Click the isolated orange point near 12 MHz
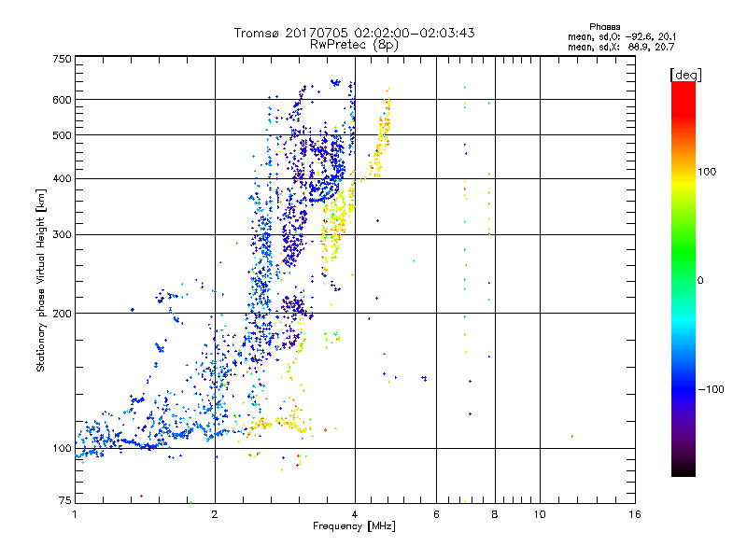Viewport: 747px width, 560px height. point(572,436)
